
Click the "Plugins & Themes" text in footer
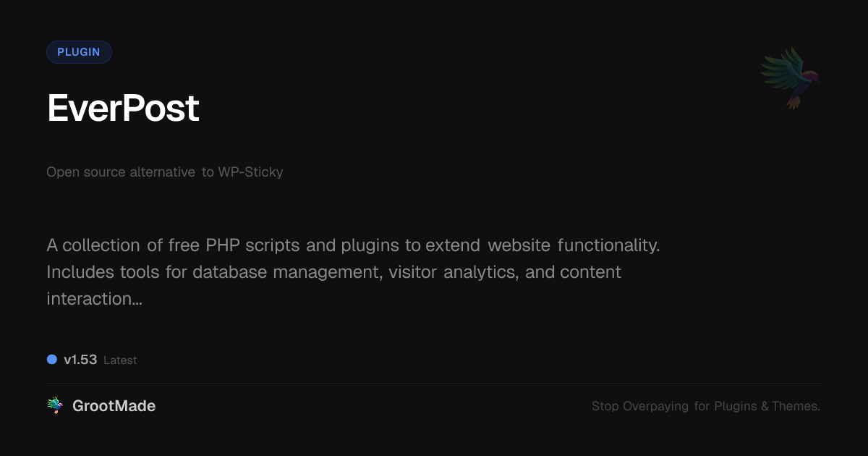click(x=767, y=406)
